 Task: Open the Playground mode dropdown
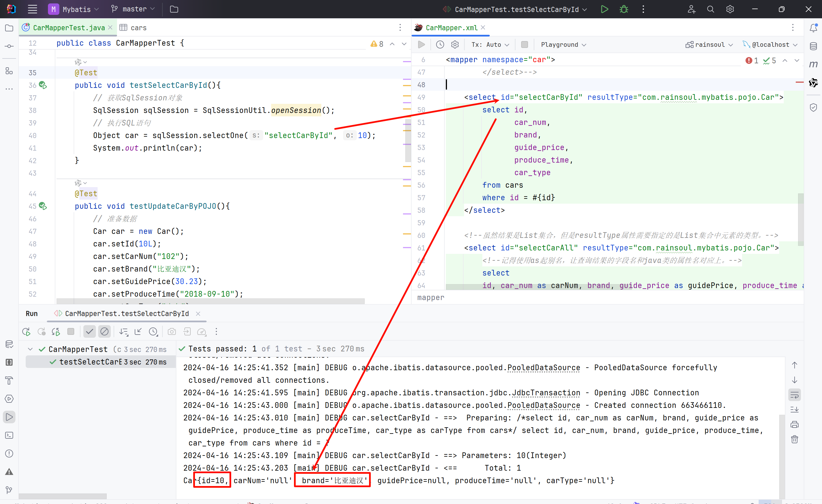click(563, 45)
